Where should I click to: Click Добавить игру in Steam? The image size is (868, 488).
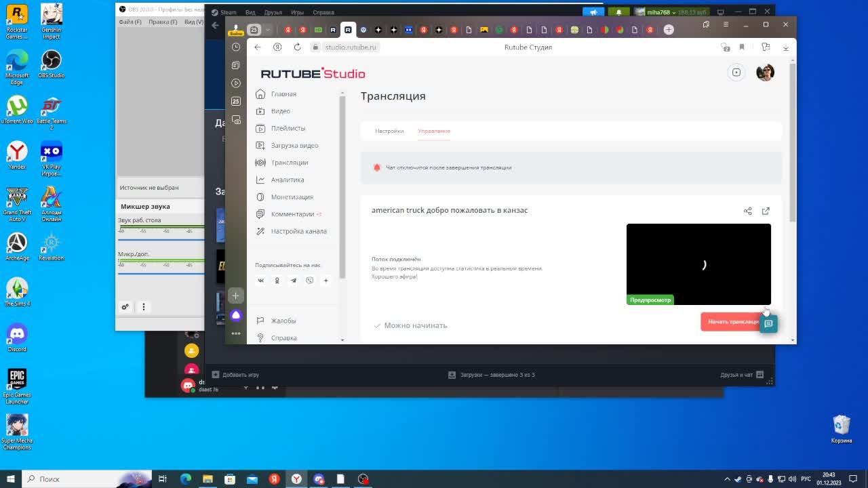236,375
